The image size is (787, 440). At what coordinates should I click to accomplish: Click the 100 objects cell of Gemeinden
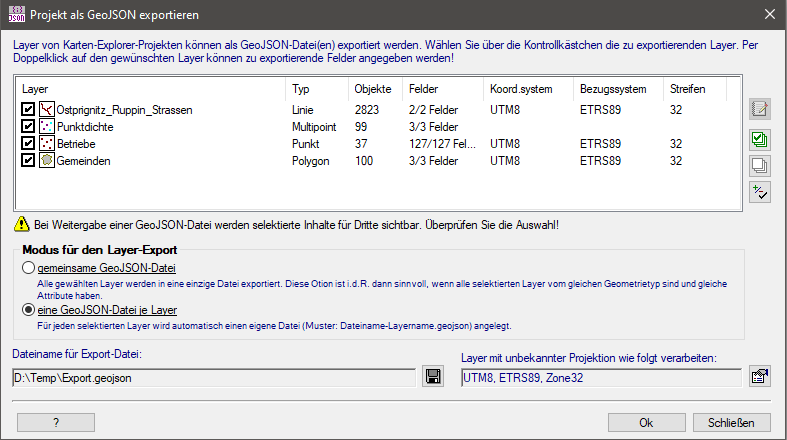coord(364,161)
